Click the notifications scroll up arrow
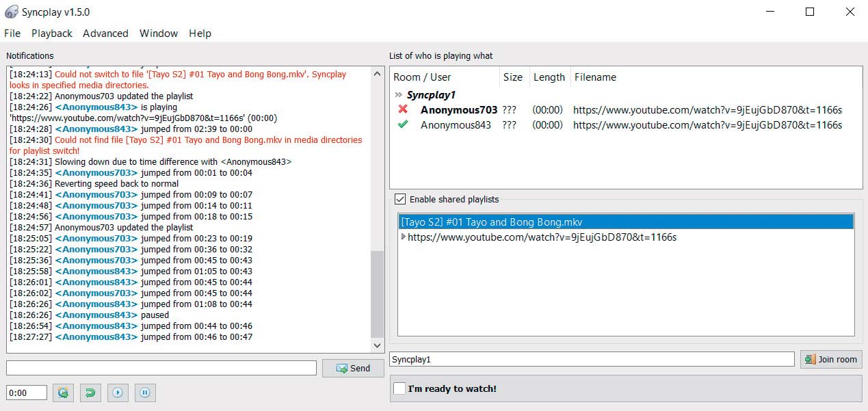 377,73
